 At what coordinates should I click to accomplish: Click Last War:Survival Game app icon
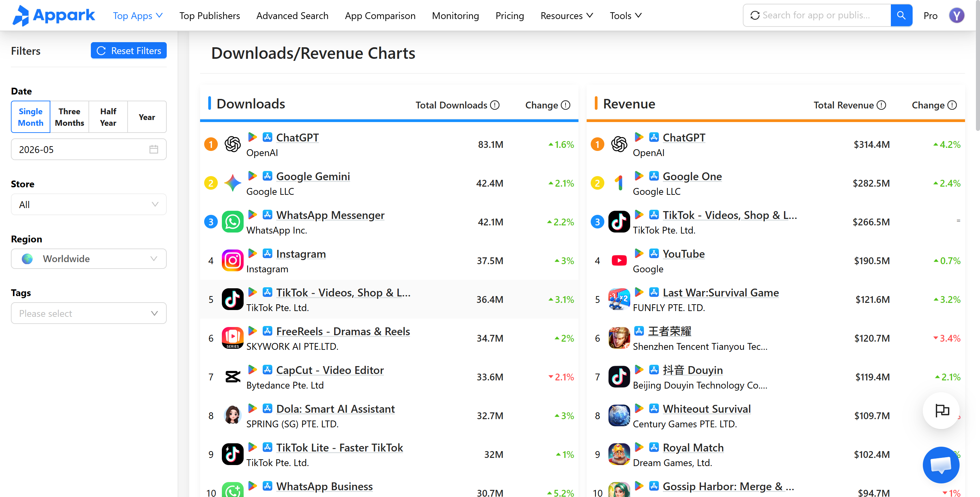click(x=619, y=299)
